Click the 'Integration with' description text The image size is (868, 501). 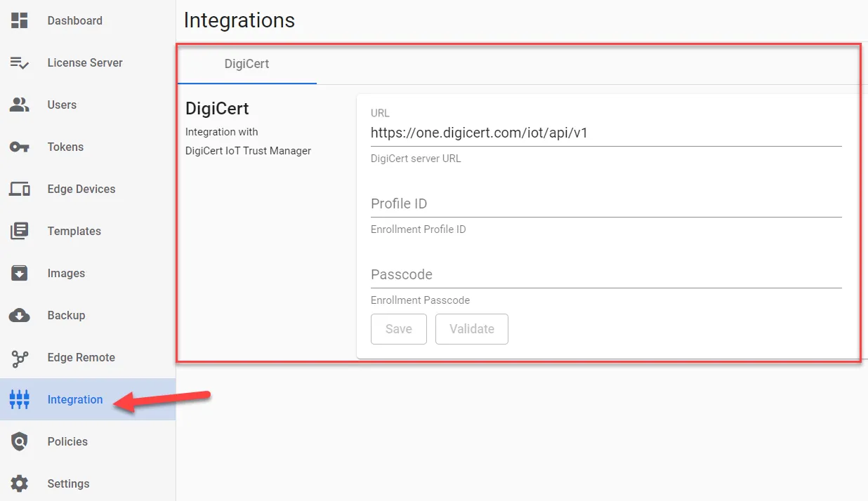(x=222, y=132)
